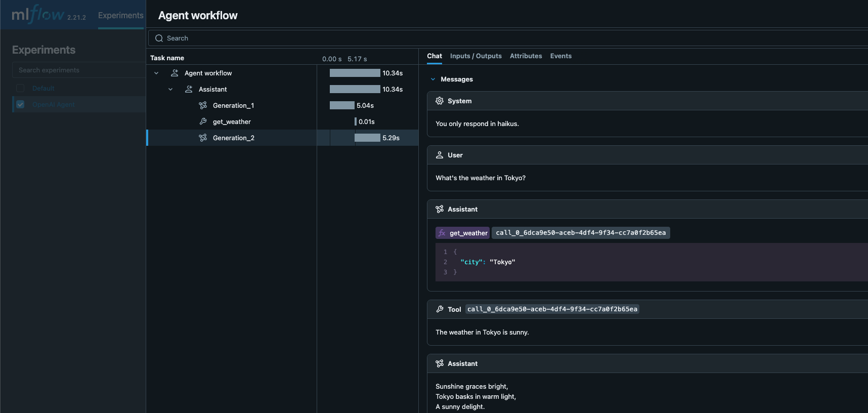Collapse the Agent workflow tree node
This screenshot has height=413, width=868.
[x=156, y=73]
